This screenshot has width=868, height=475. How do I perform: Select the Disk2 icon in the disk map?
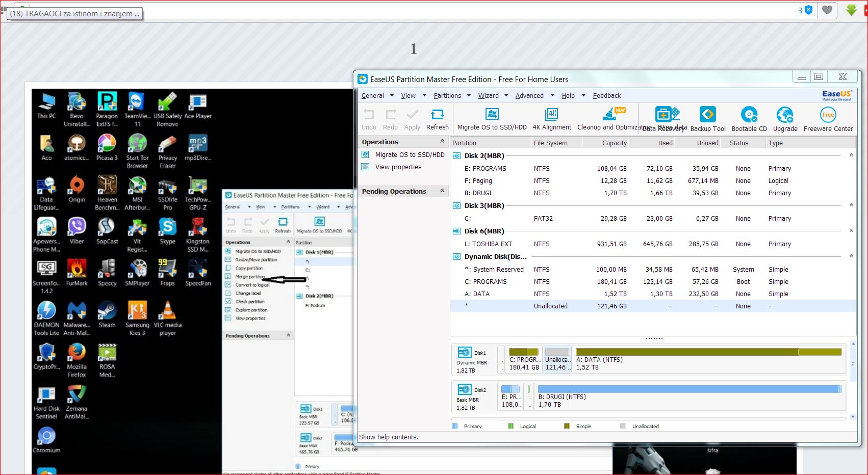click(x=465, y=389)
